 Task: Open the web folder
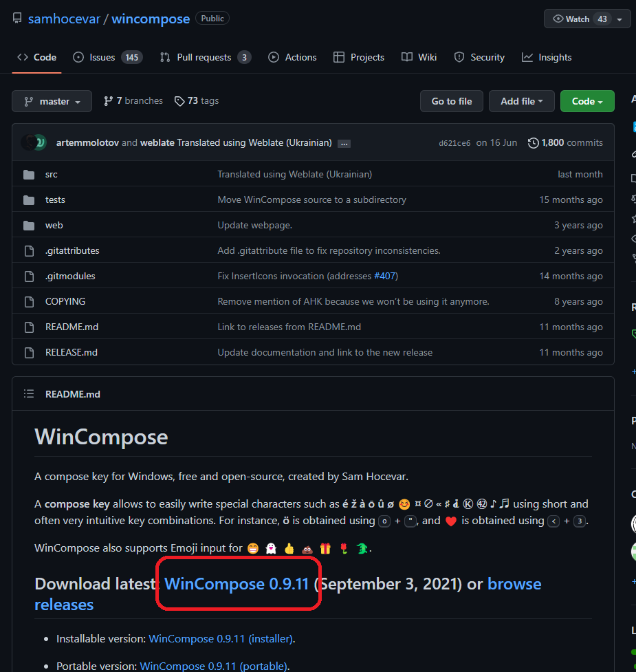[54, 225]
